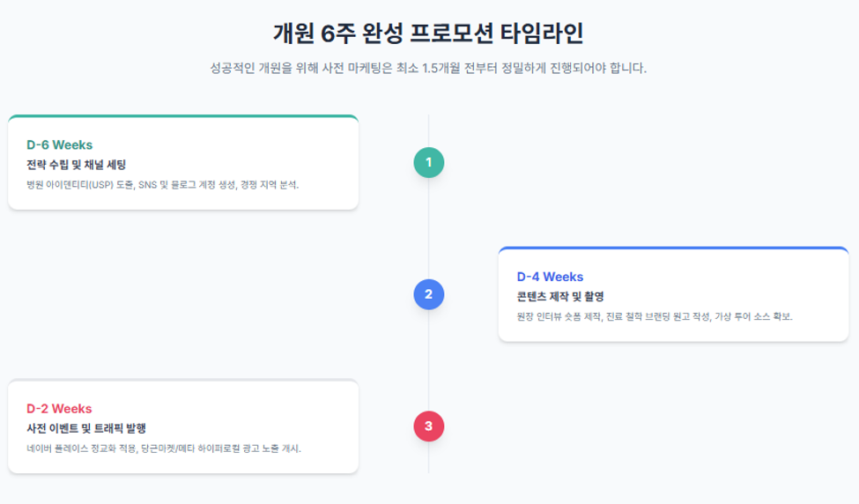859x504 pixels.
Task: Click the 콘텐츠 제작 및 촬영 title
Action: pos(560,296)
